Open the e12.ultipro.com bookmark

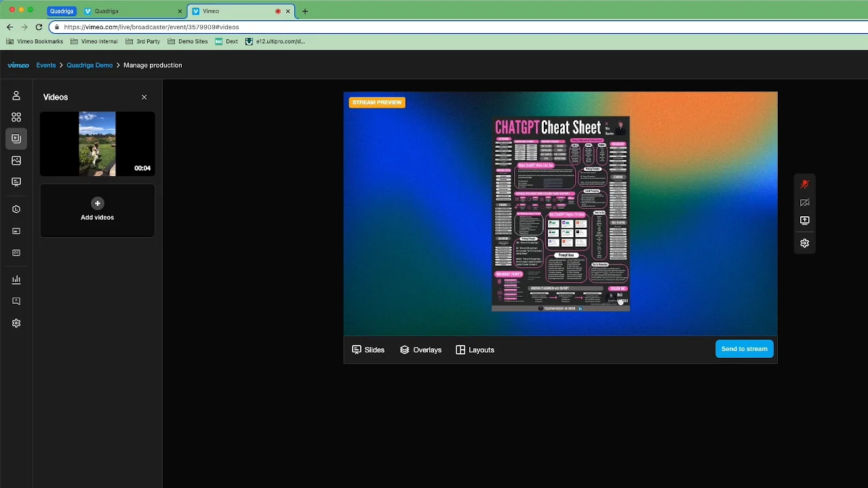click(275, 41)
